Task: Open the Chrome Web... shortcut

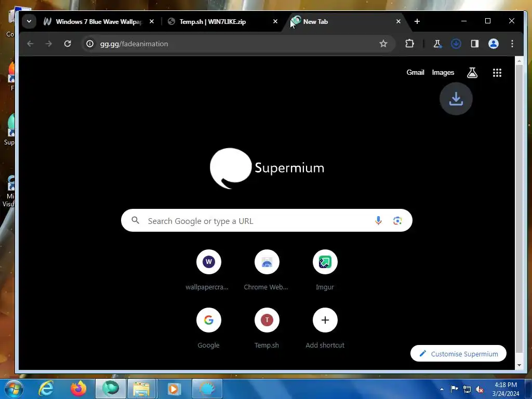Action: coord(267,270)
